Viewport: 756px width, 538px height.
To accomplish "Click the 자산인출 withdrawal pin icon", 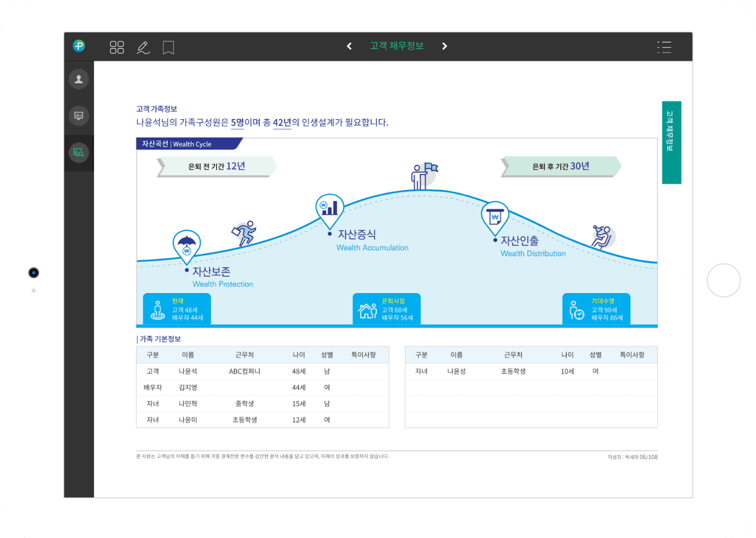I will [495, 218].
